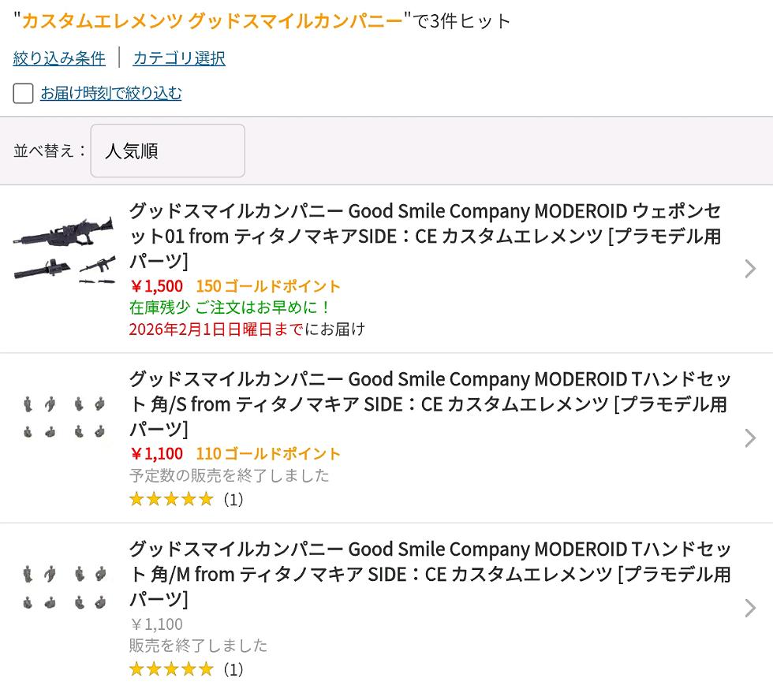Click the star rating of Tハンドセット 角/S
Screen dimensions: 773x700
pyautogui.click(x=171, y=499)
